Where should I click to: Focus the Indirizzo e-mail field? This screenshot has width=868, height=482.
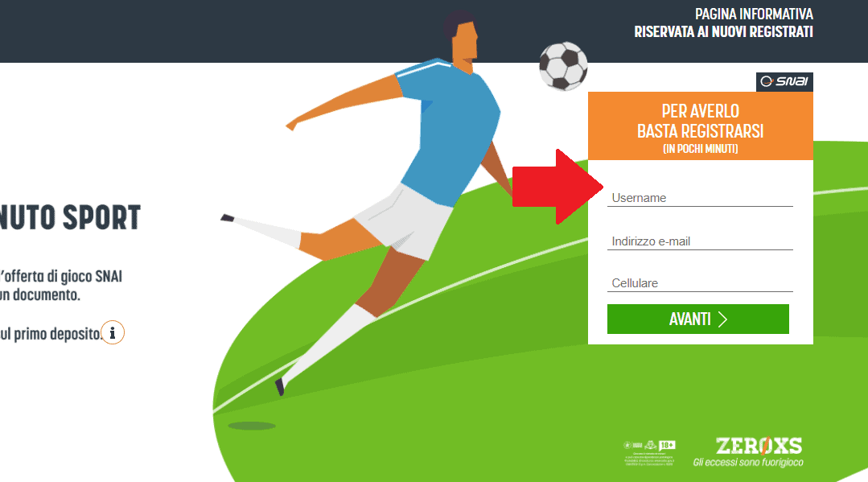tap(700, 241)
